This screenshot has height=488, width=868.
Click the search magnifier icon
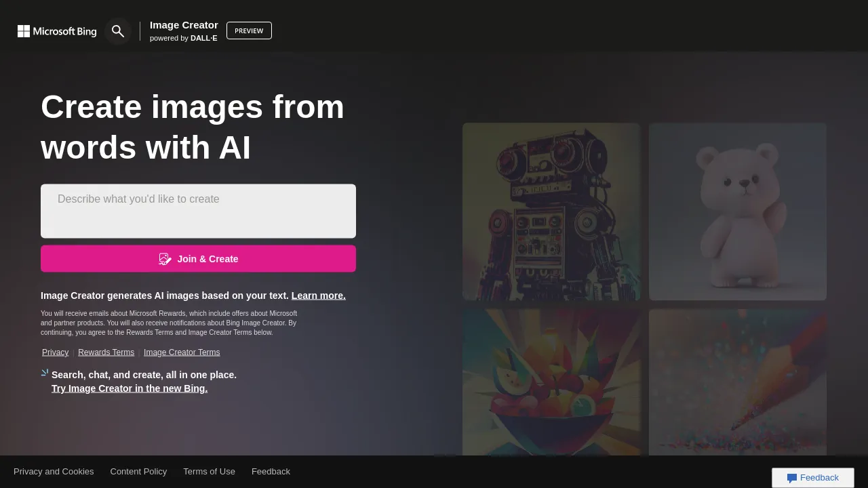[x=118, y=31]
